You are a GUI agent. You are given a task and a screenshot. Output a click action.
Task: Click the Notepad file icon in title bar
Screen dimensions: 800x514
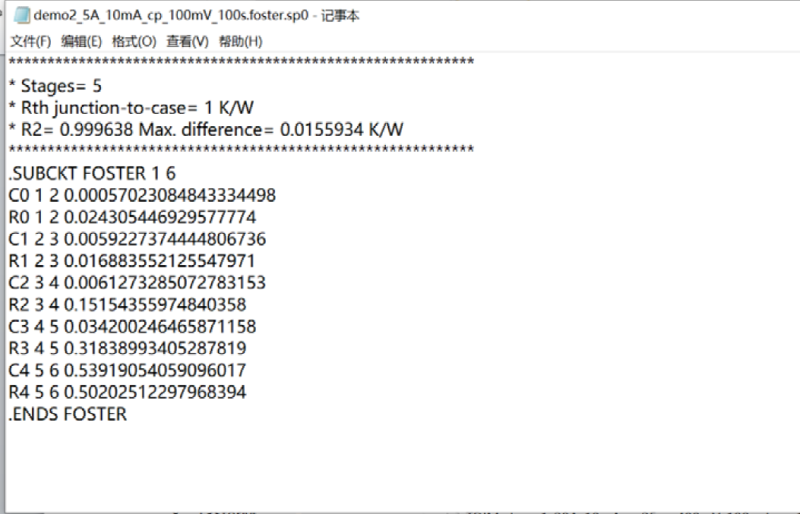pos(21,15)
